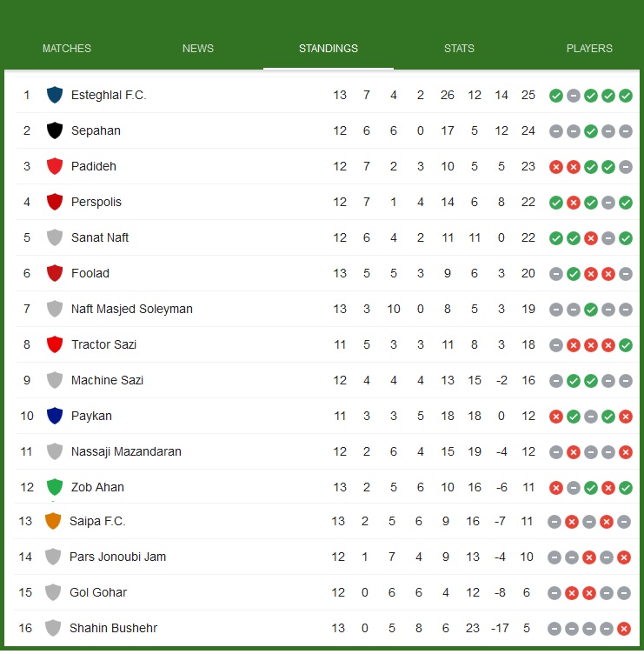The width and height of the screenshot is (644, 654).
Task: Go to the Players tab
Action: 589,49
